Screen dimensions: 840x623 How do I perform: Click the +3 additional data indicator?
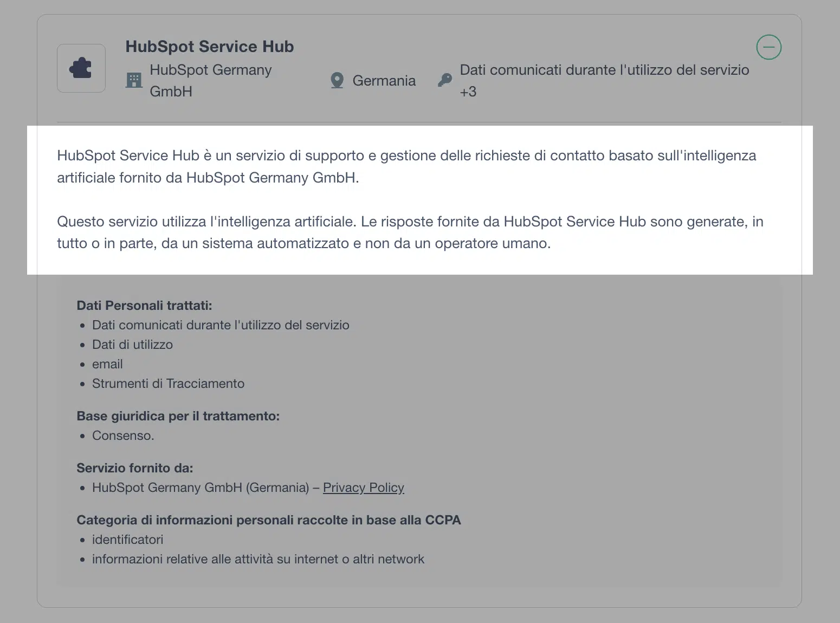[468, 92]
